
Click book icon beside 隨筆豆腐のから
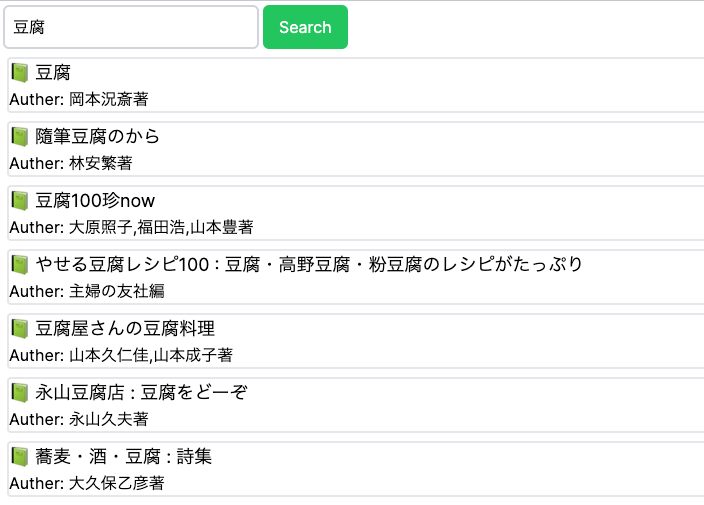pyautogui.click(x=20, y=136)
